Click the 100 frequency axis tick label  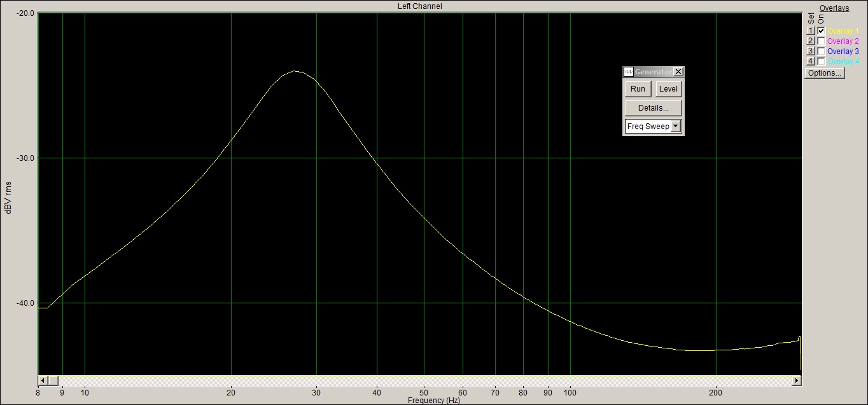[570, 392]
